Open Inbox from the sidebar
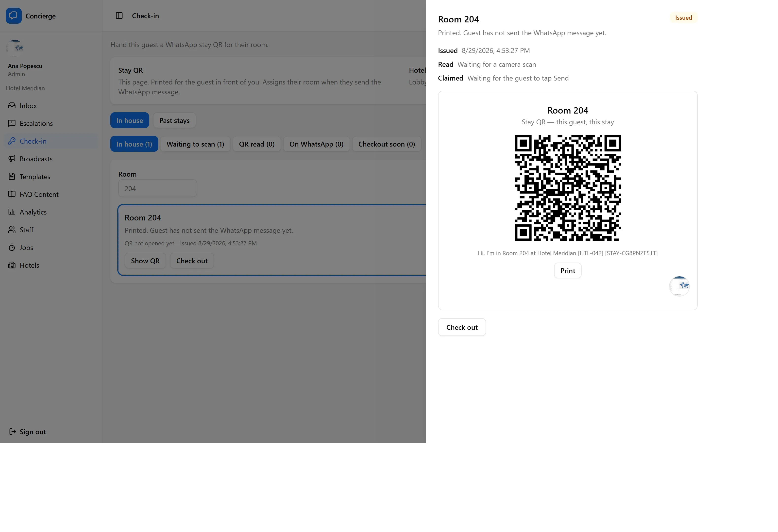The width and height of the screenshot is (778, 532). point(51,105)
